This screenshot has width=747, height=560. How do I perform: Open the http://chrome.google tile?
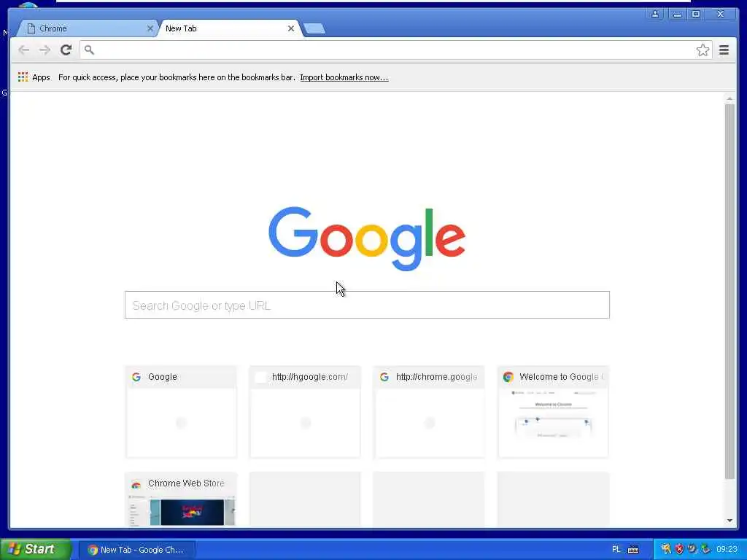click(429, 412)
